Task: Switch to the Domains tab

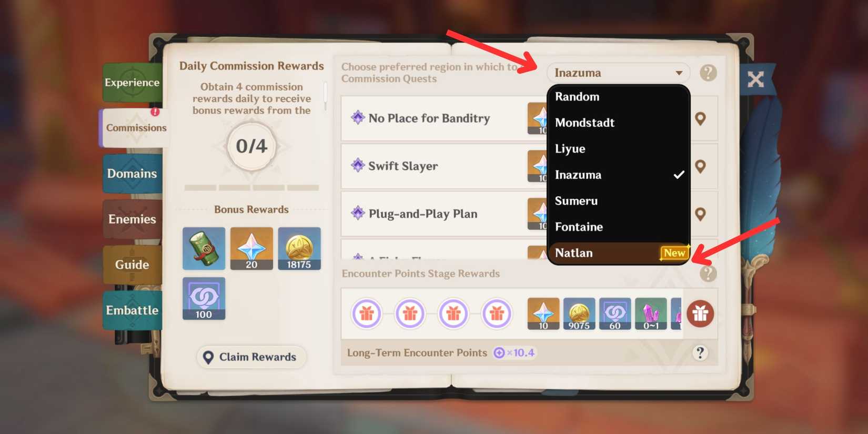Action: click(x=132, y=174)
